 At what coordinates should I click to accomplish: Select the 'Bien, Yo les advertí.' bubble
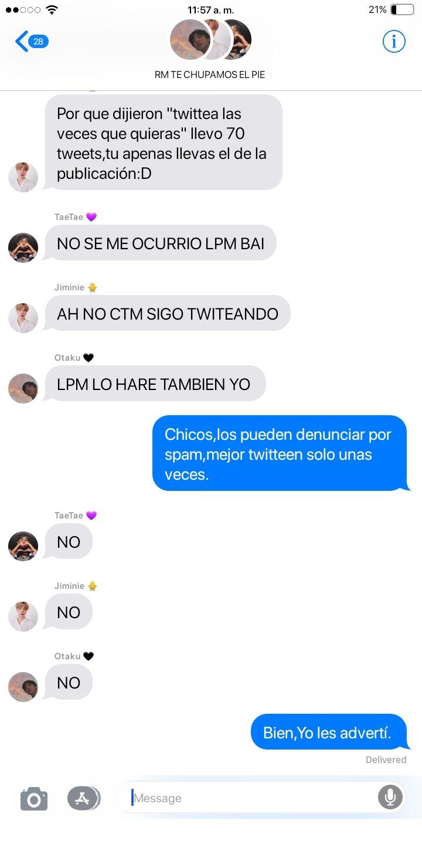pyautogui.click(x=328, y=732)
